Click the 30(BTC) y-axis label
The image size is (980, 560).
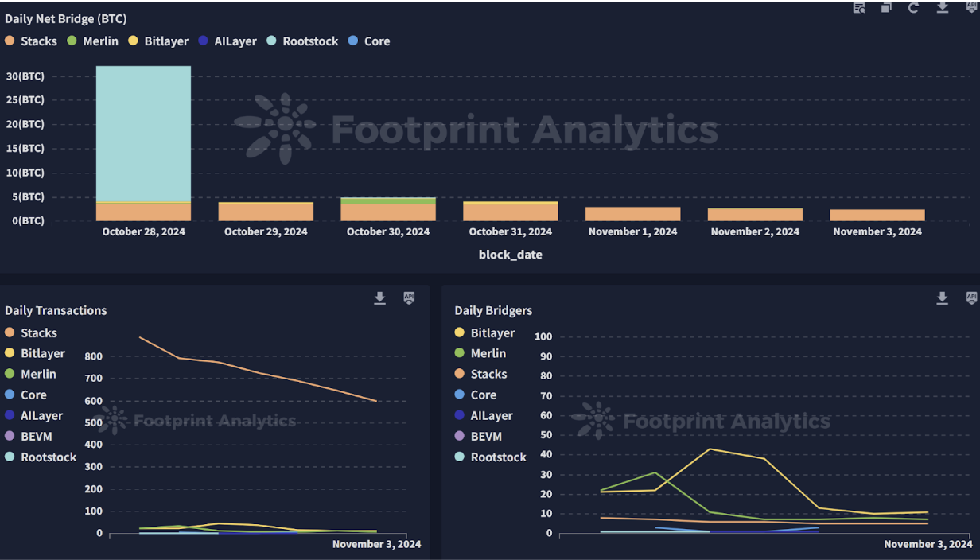click(x=25, y=76)
